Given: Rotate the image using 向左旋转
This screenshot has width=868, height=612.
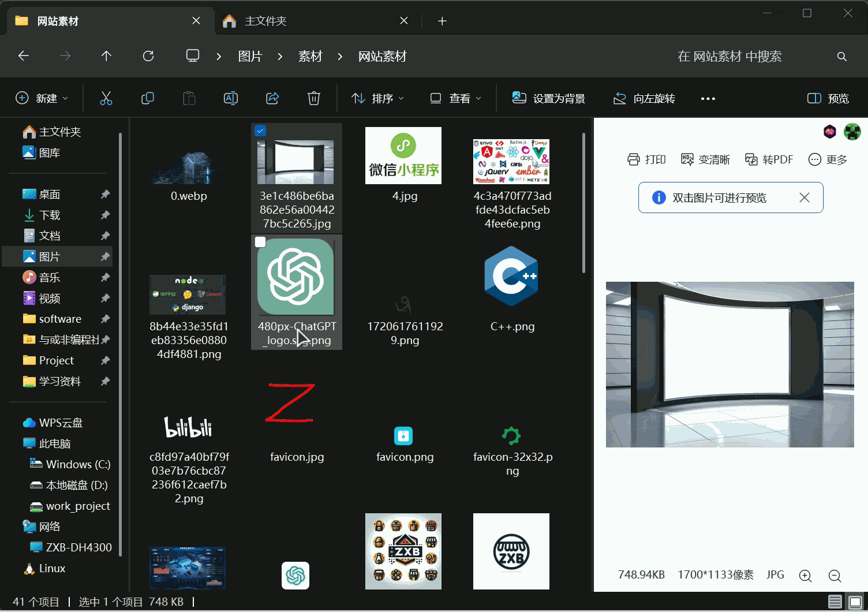Looking at the screenshot, I should [x=643, y=98].
